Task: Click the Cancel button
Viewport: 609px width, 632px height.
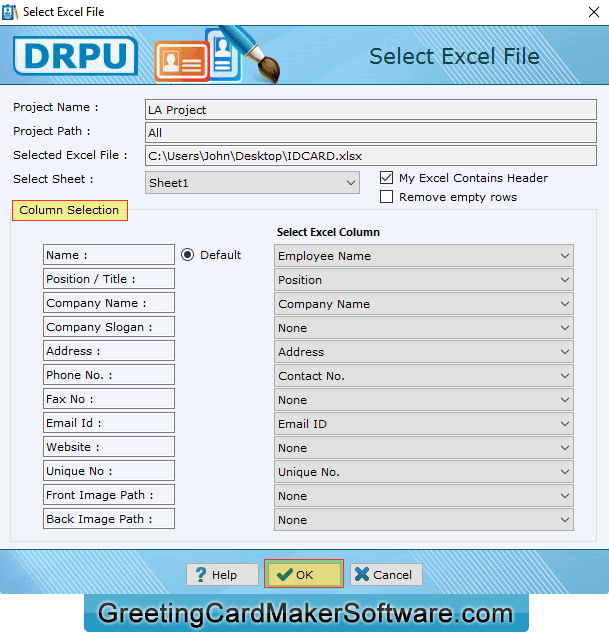Action: click(386, 574)
